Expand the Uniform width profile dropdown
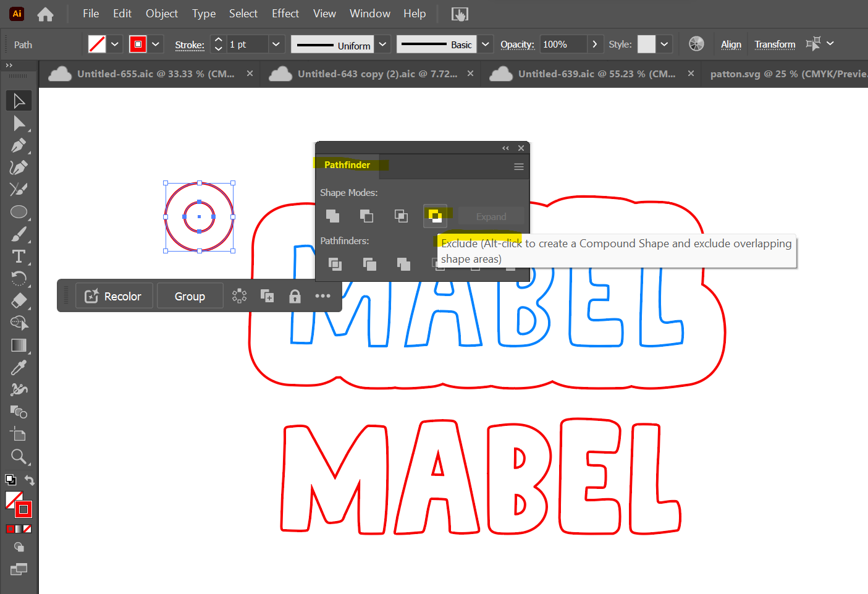The width and height of the screenshot is (868, 594). click(x=383, y=45)
